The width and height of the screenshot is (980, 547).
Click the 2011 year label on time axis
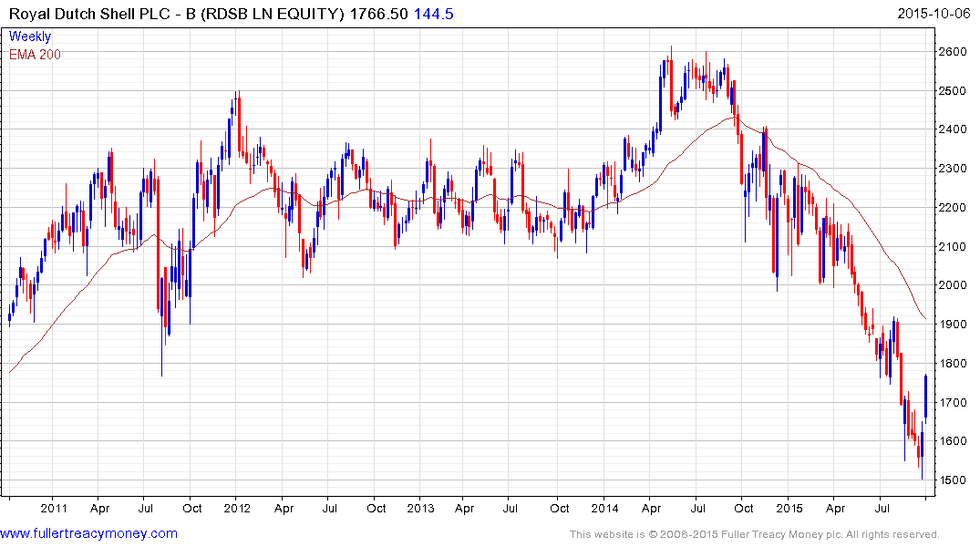coord(53,508)
